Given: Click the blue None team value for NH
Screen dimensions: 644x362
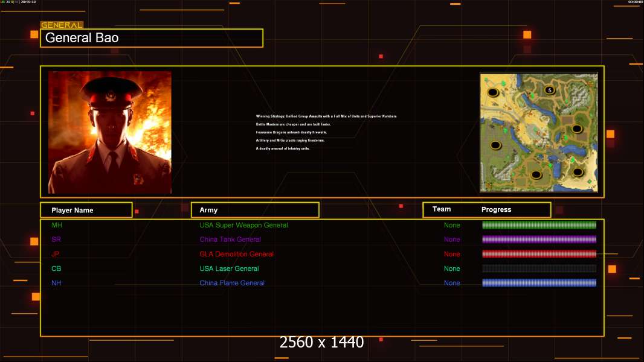Looking at the screenshot, I should point(452,283).
